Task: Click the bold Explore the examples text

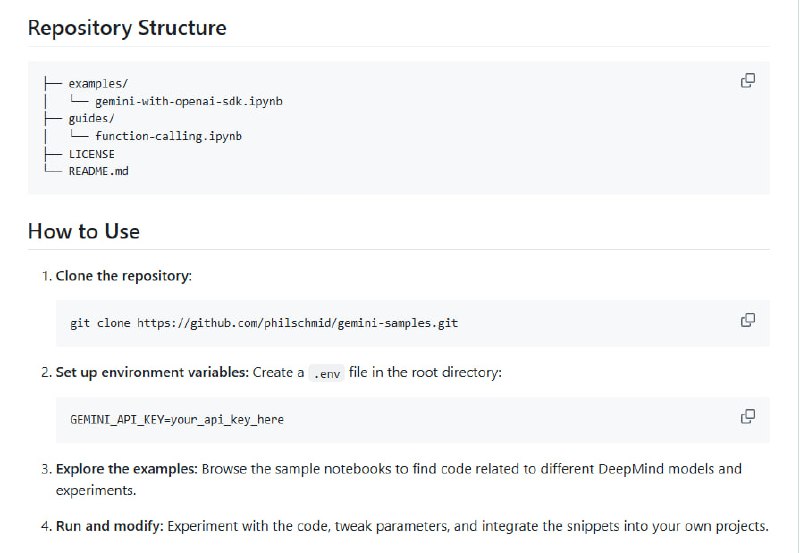Action: coord(126,468)
